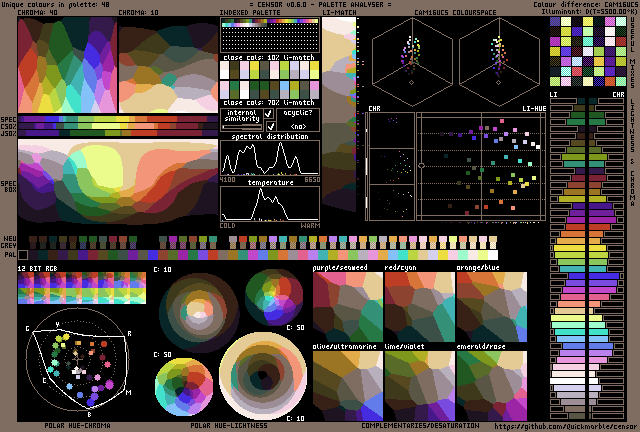Select the last white swatch in PAL row

click(493, 255)
